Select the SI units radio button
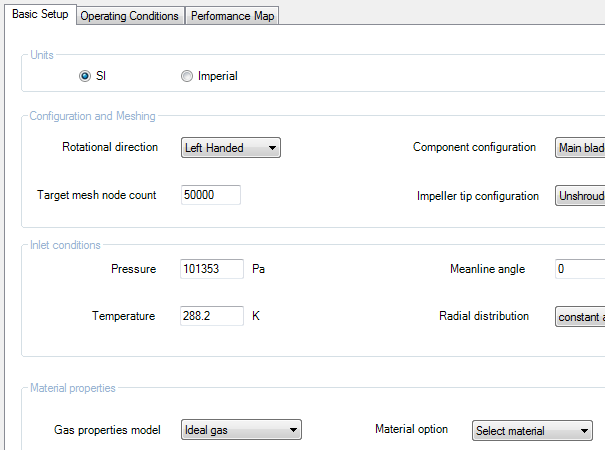The width and height of the screenshot is (605, 450). pyautogui.click(x=85, y=76)
